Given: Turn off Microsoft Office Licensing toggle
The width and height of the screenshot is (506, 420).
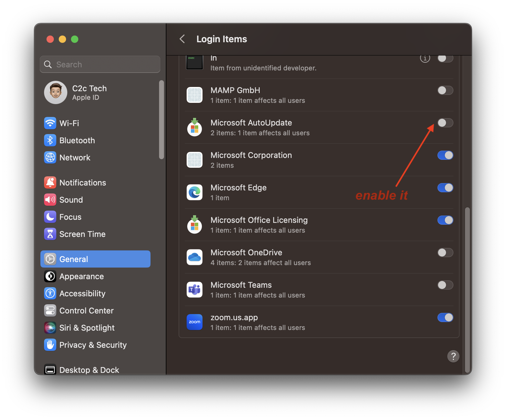Looking at the screenshot, I should click(x=445, y=220).
